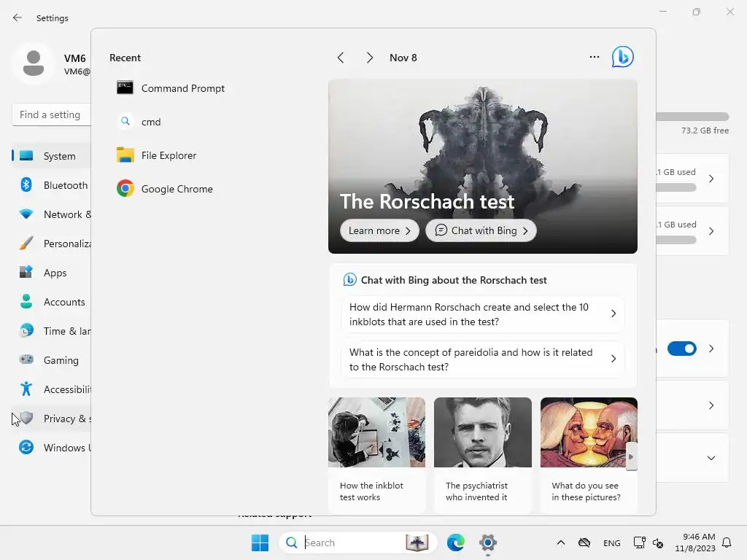Image resolution: width=747 pixels, height=560 pixels.
Task: Go to previous day in search highlights
Action: (341, 58)
